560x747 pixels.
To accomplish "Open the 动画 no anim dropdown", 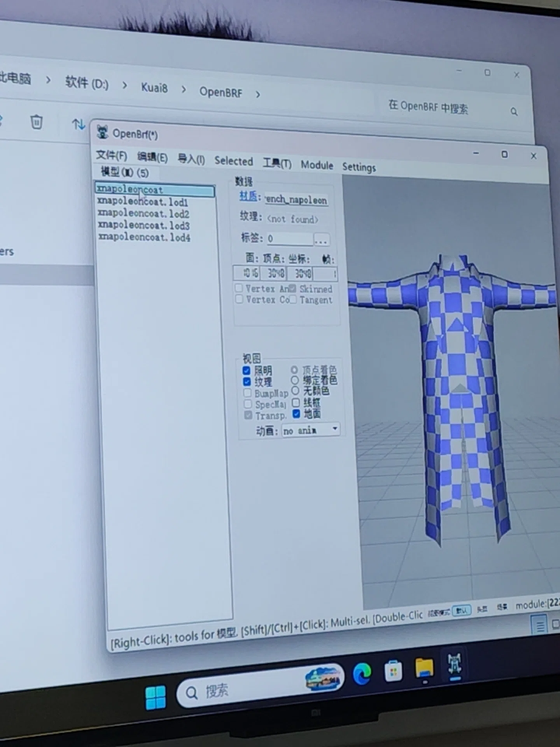I will click(310, 430).
